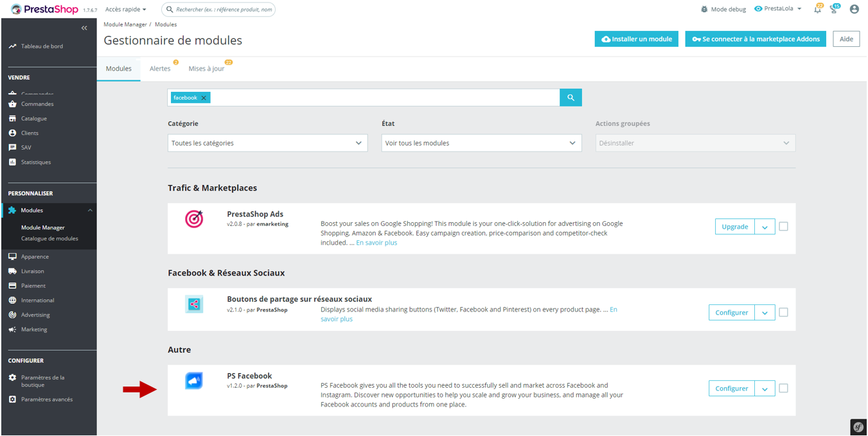Expand PrestaShop Ads Upgrade dropdown arrow
The image size is (868, 436).
(x=765, y=227)
